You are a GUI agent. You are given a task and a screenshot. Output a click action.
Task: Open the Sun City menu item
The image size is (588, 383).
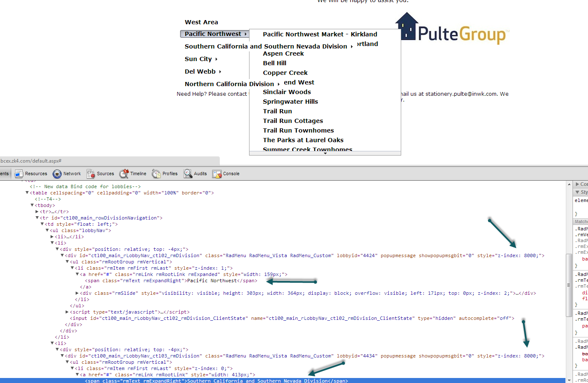point(201,59)
